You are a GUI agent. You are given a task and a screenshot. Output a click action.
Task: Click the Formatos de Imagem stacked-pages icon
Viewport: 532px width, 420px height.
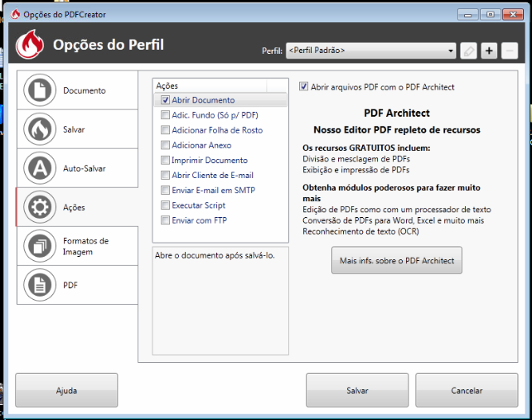click(40, 246)
